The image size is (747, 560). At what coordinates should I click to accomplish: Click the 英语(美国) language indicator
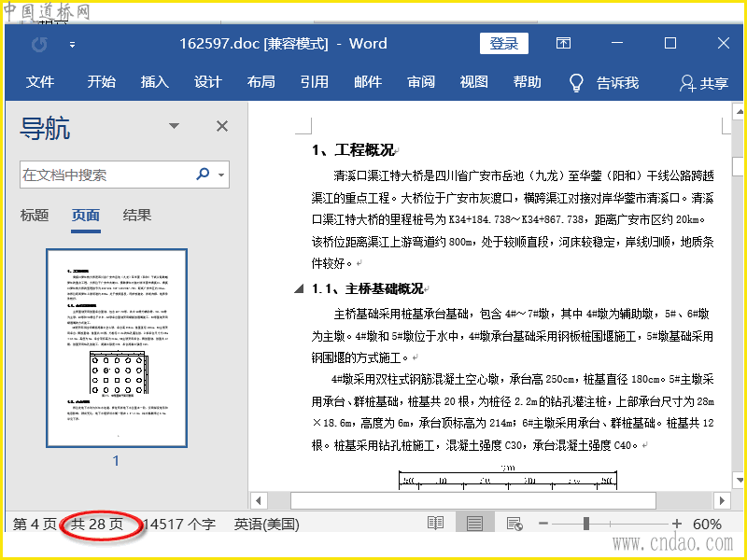pos(267,524)
